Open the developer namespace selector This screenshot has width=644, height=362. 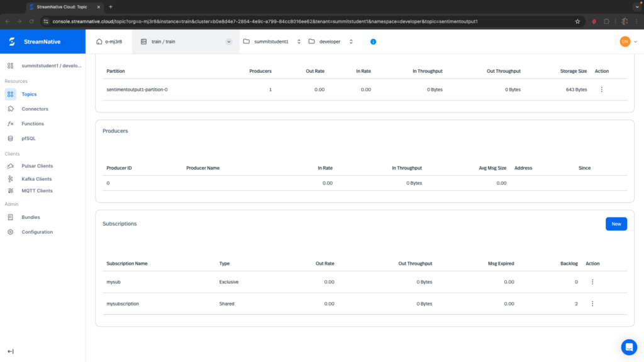(330, 41)
